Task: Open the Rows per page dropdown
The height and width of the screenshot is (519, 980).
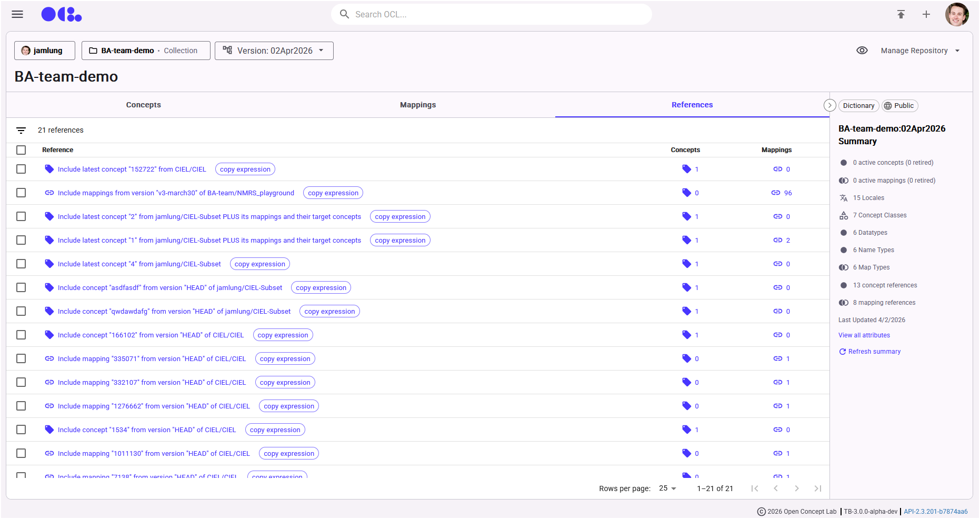Action: point(667,488)
